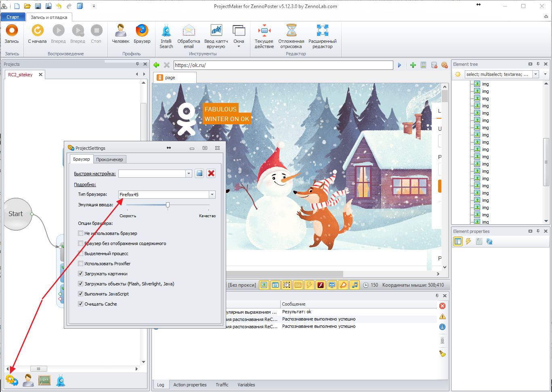This screenshot has height=392, width=552.
Task: Disable Выполнять JavaScript checkbox
Action: pyautogui.click(x=81, y=294)
